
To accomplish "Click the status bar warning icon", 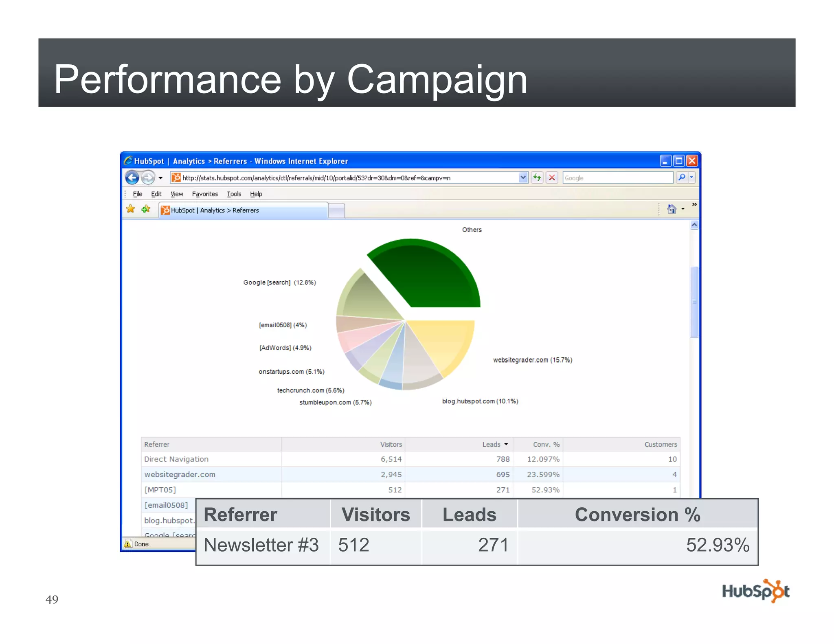I will pyautogui.click(x=128, y=544).
